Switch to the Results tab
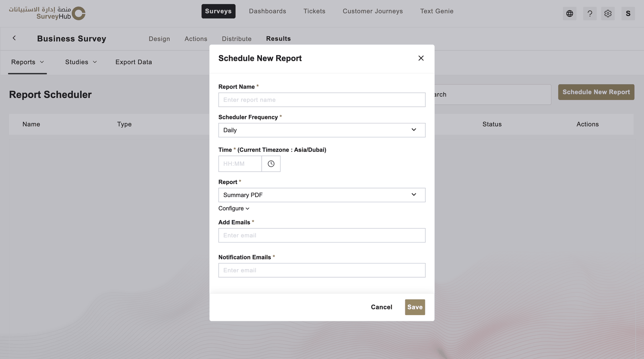This screenshot has height=359, width=644. point(278,39)
